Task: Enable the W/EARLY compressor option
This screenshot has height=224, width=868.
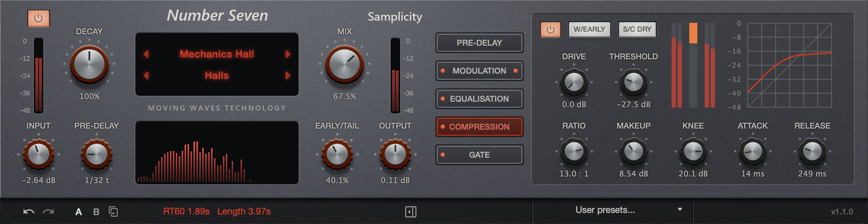Action: [x=589, y=29]
